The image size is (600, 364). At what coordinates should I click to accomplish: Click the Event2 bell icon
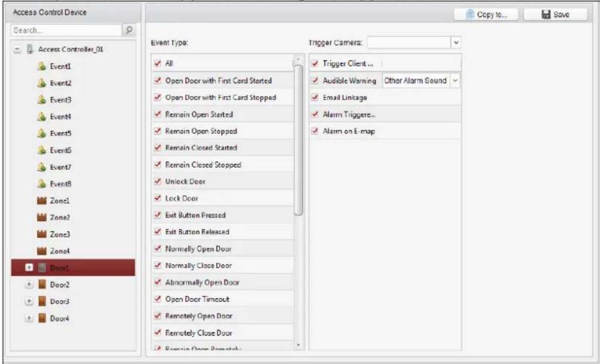[x=42, y=83]
